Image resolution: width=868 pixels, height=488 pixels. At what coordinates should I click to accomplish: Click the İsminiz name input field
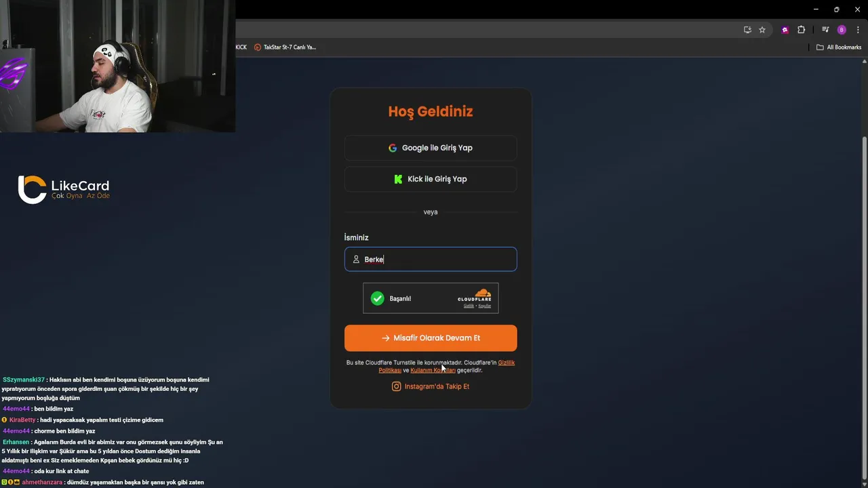tap(431, 260)
